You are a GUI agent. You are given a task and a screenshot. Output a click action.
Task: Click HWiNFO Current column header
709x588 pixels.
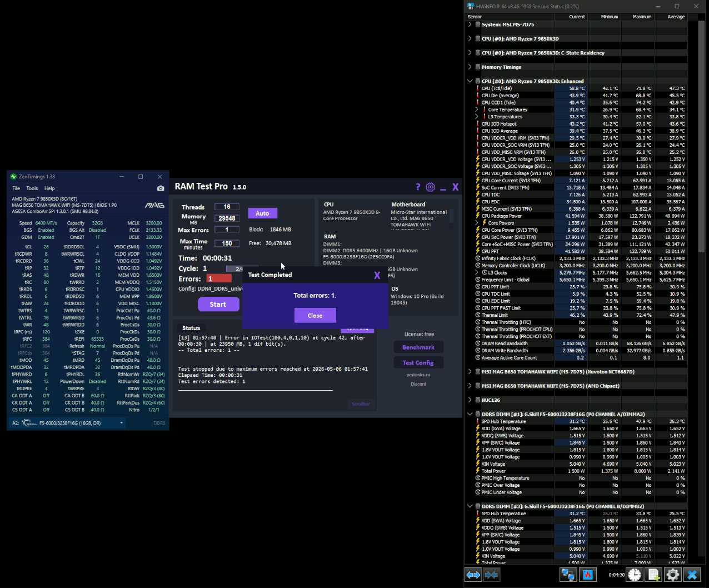571,17
